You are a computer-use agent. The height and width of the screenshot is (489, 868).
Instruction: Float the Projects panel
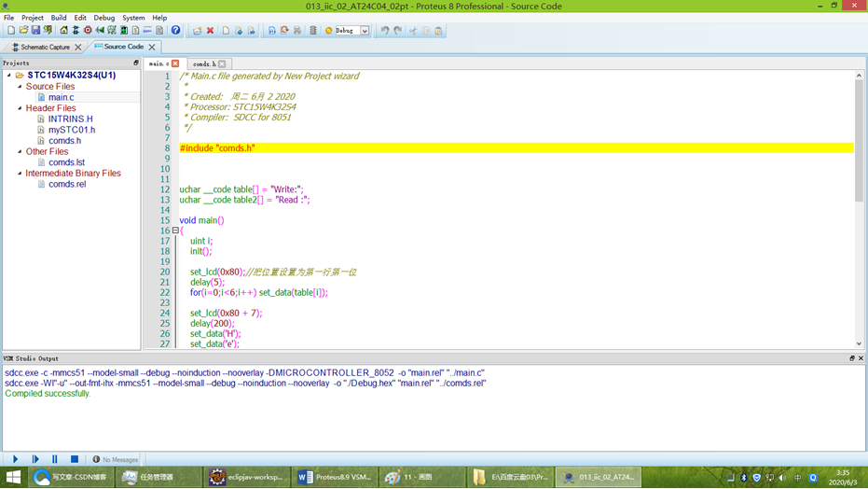click(x=135, y=63)
